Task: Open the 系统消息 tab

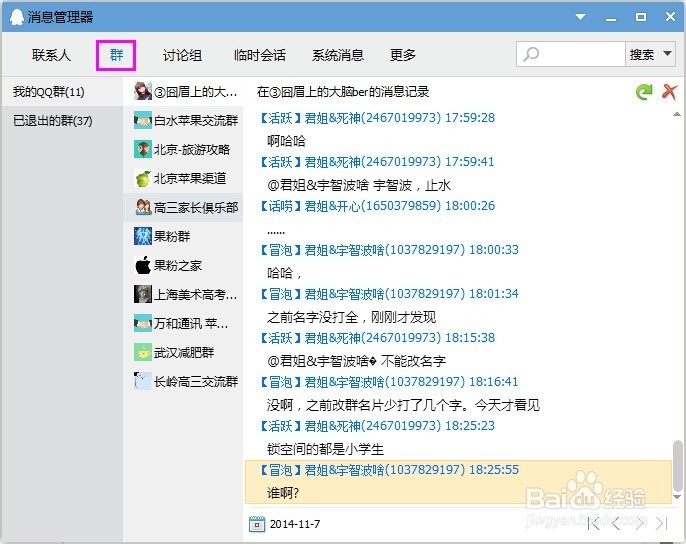Action: pos(338,55)
